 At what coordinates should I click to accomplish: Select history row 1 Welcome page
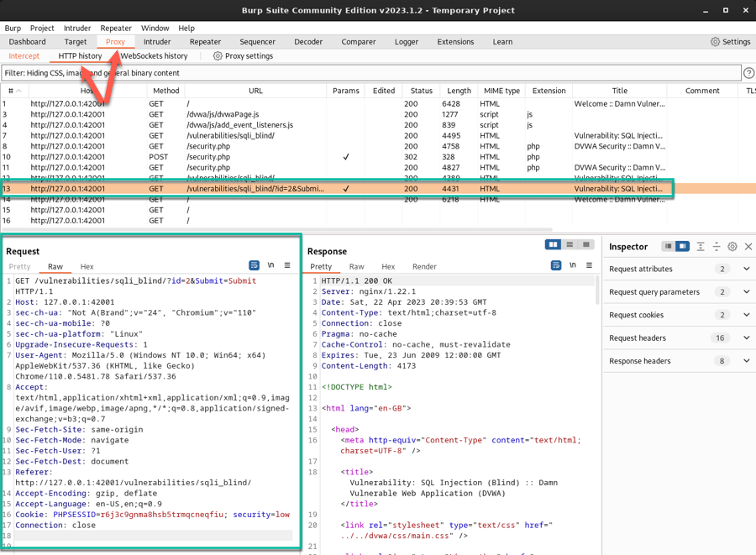[x=378, y=104]
